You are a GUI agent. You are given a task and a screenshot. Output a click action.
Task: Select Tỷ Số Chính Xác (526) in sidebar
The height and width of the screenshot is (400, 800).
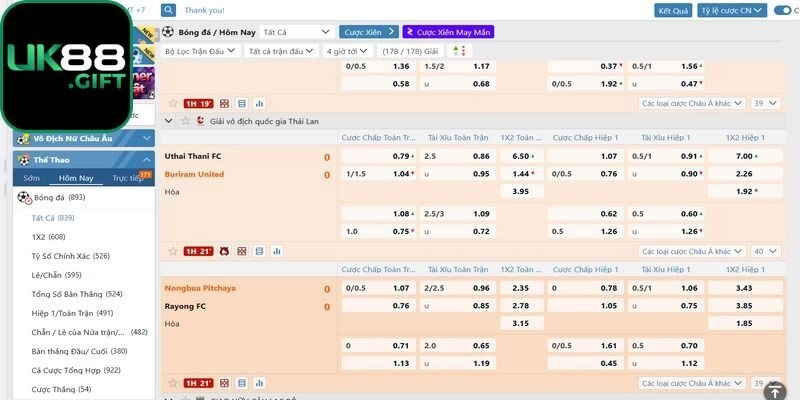point(70,256)
